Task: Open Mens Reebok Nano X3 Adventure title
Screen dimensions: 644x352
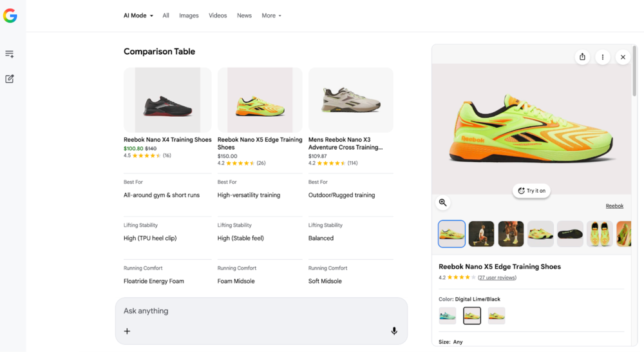Action: tap(346, 144)
